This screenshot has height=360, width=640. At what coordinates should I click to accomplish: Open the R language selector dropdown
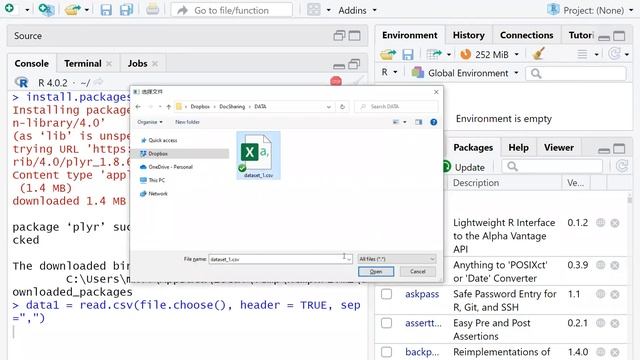coord(389,73)
